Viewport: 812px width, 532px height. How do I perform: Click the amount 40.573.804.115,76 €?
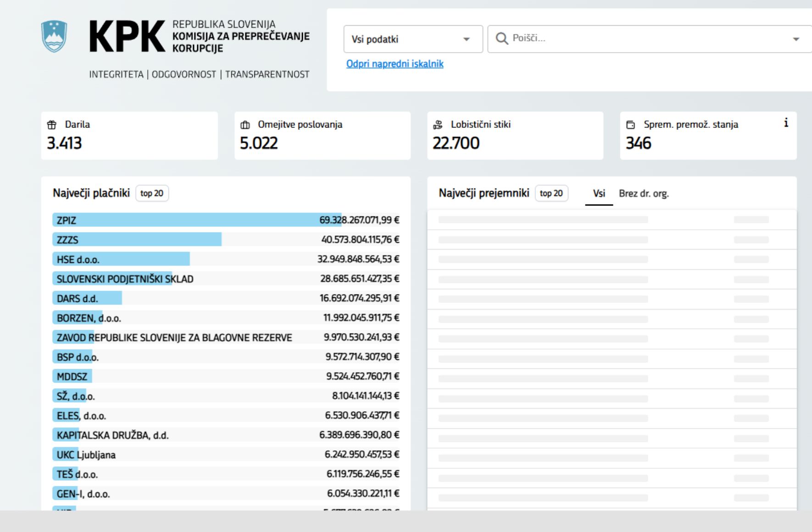360,239
